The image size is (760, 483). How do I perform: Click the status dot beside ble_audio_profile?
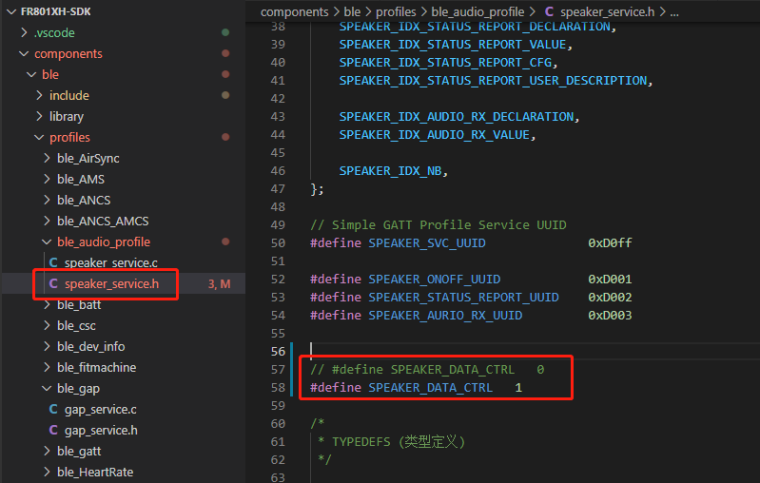pos(225,242)
